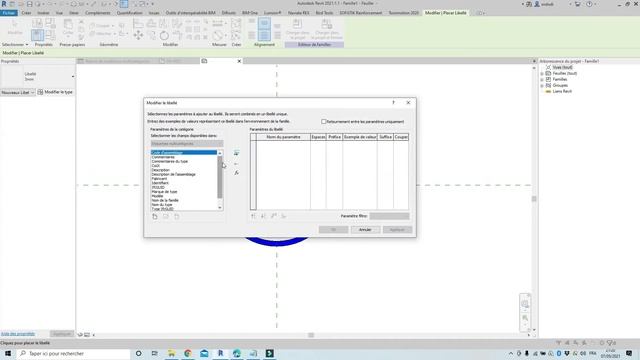Screen dimensions: 640x360
Task: Click add new parameter icon below field list
Action: (155, 217)
